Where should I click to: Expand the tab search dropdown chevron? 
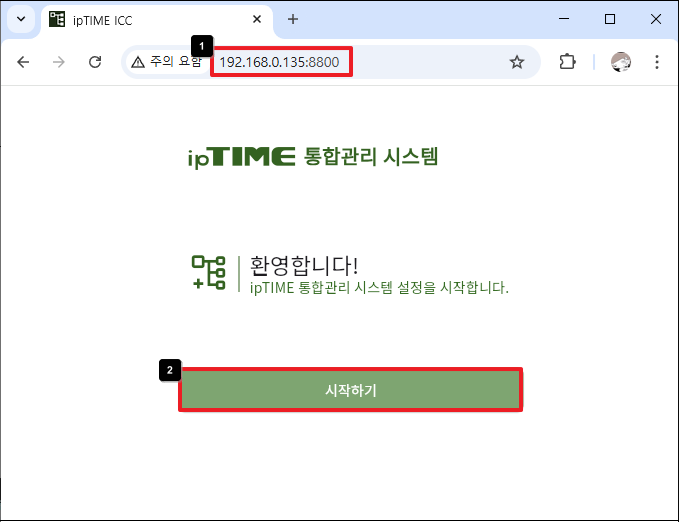tap(21, 19)
